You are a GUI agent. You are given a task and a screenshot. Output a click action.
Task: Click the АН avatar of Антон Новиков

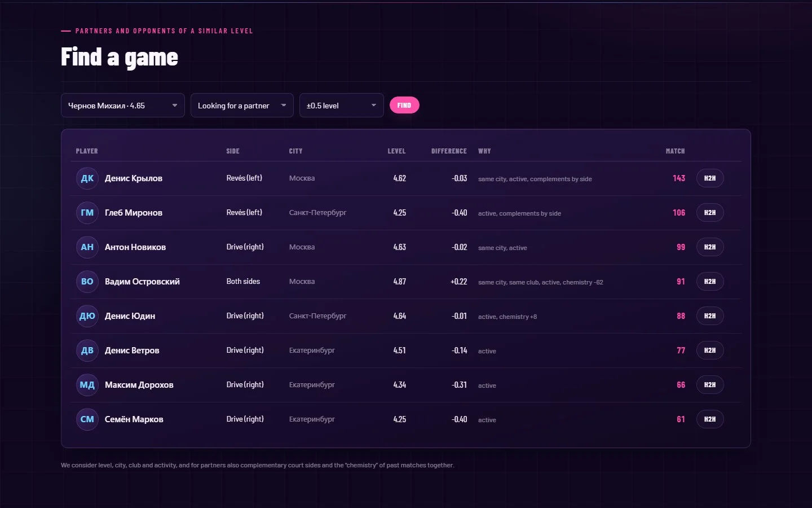[x=87, y=247]
